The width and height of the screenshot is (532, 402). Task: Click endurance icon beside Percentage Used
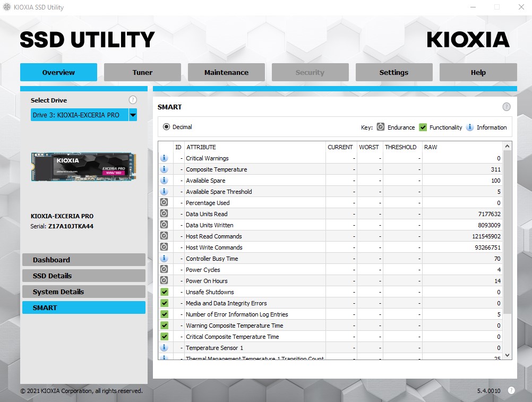point(164,202)
